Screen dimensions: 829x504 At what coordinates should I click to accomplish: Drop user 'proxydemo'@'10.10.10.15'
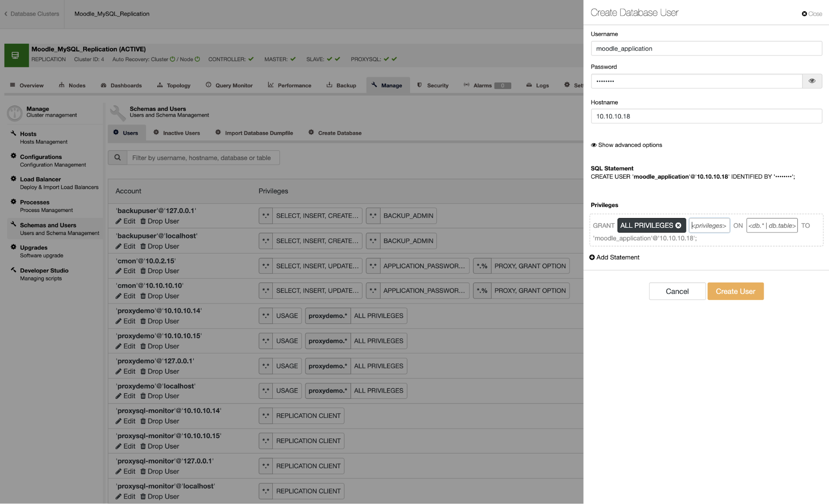tap(160, 346)
